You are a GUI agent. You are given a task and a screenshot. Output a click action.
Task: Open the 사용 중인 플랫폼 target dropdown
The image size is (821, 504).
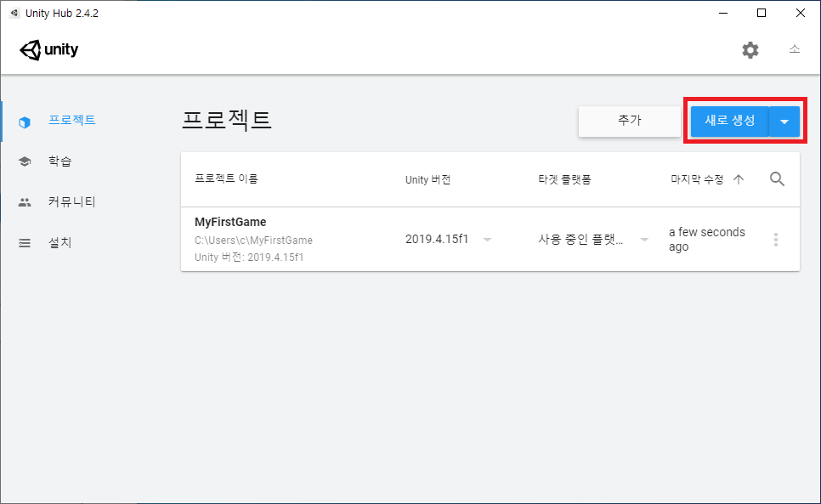(594, 239)
